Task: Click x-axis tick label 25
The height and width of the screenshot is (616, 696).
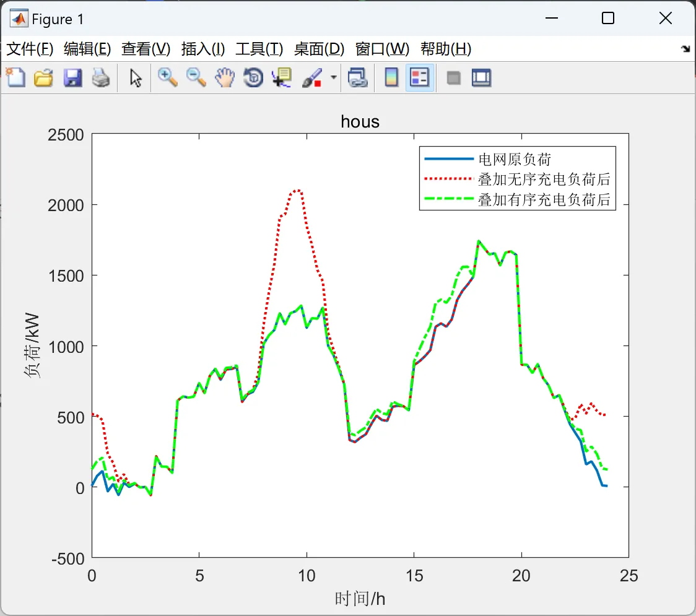Action: click(629, 576)
